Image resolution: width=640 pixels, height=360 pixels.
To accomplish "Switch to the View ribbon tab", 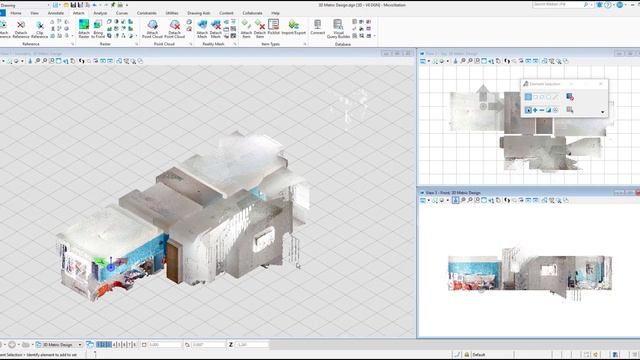I will (x=34, y=13).
